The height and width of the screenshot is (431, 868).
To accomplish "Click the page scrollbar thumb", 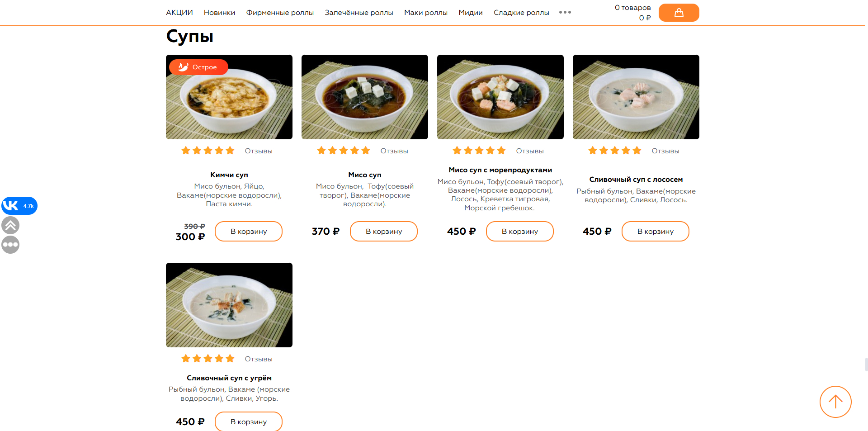I will pyautogui.click(x=866, y=365).
